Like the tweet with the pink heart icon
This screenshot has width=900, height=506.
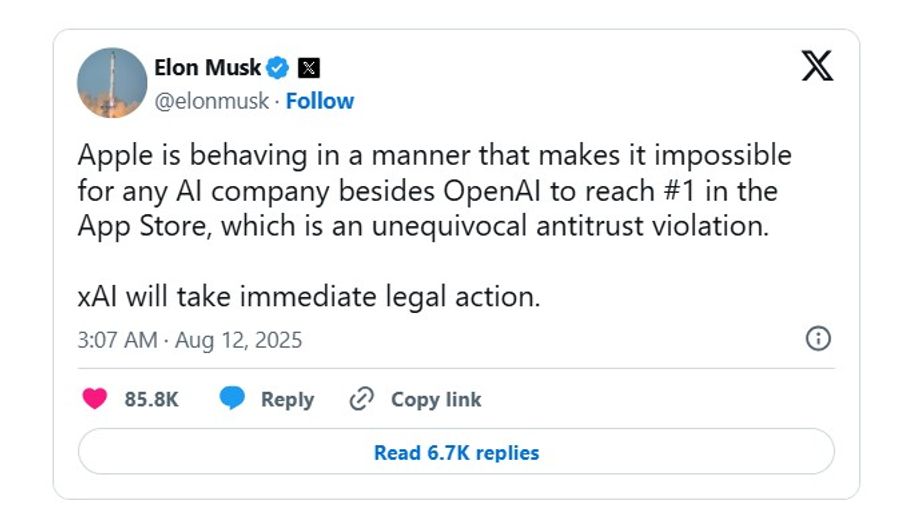(95, 398)
